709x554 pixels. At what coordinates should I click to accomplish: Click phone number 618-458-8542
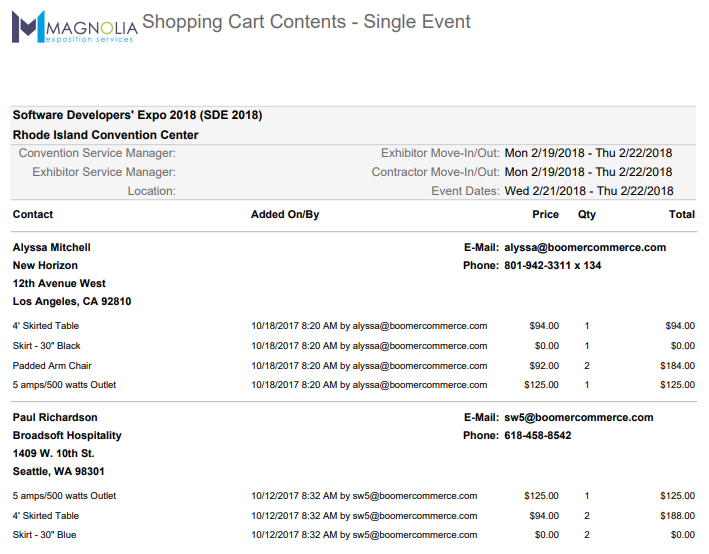point(538,435)
